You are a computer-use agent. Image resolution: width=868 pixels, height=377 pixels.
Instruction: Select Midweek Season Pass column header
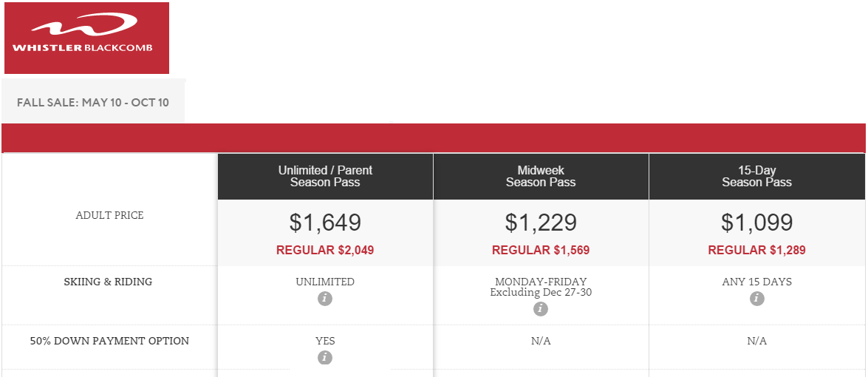[541, 176]
